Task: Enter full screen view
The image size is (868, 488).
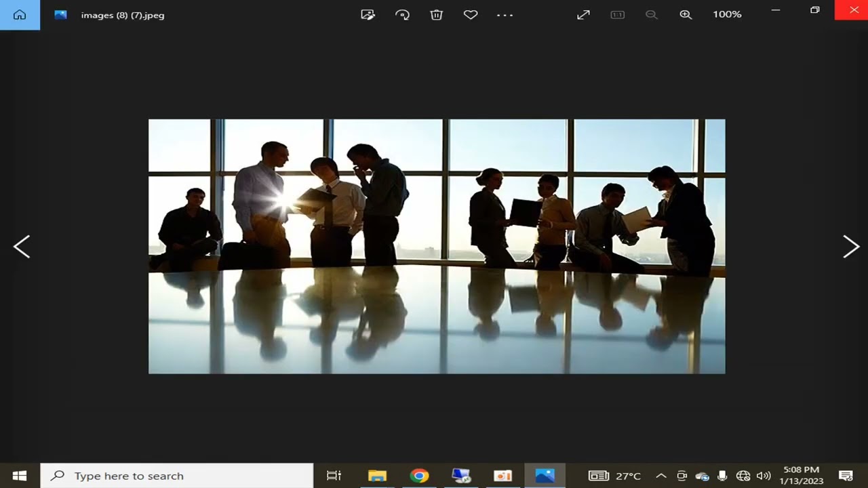Action: [583, 14]
